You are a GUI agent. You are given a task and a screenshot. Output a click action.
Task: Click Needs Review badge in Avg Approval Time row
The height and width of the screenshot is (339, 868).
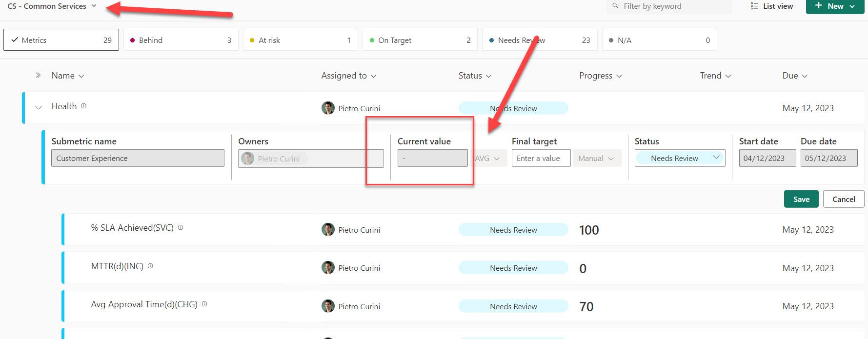(513, 306)
